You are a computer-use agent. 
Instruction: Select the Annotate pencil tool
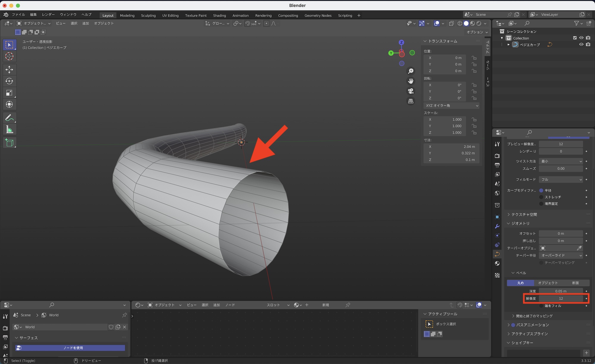(x=9, y=118)
